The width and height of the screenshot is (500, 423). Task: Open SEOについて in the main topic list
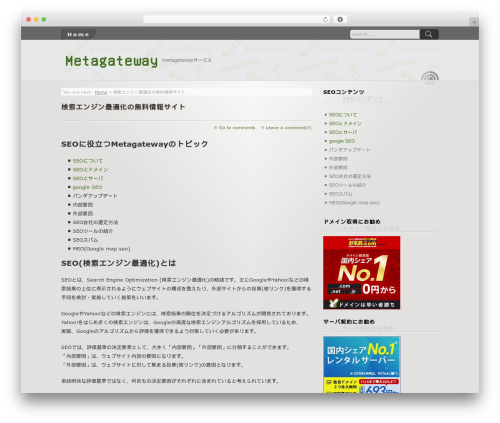pos(88,161)
